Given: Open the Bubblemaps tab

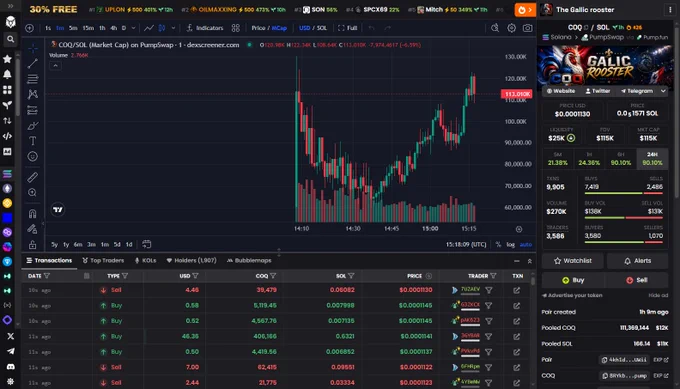Looking at the screenshot, I should point(249,261).
